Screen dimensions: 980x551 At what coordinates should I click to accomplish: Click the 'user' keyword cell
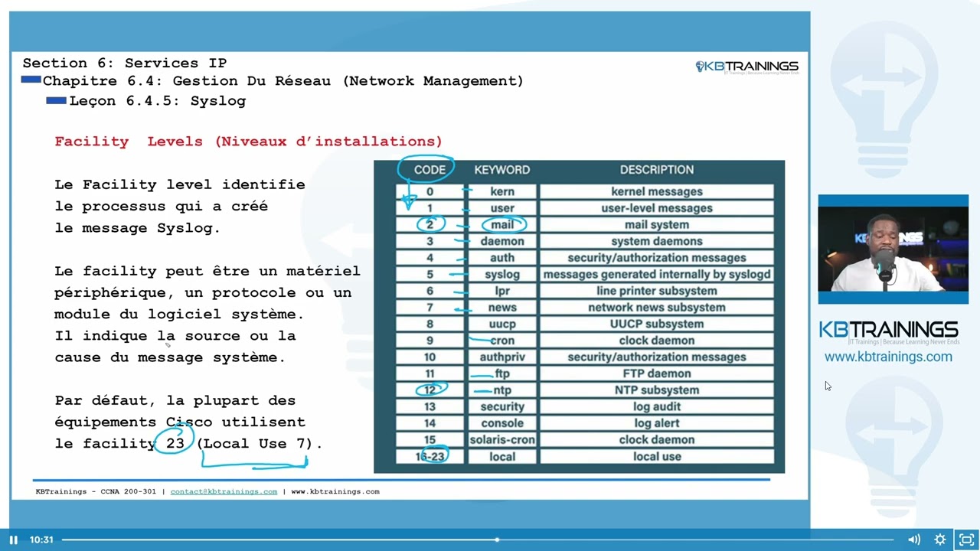(502, 208)
